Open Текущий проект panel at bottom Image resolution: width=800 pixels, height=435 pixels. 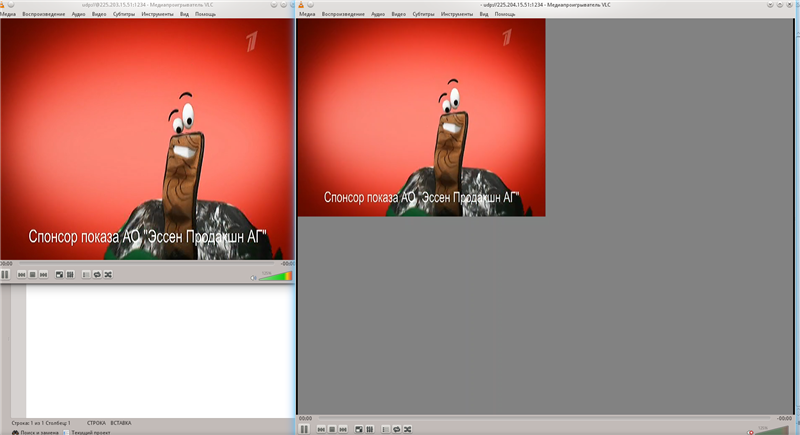(87, 432)
